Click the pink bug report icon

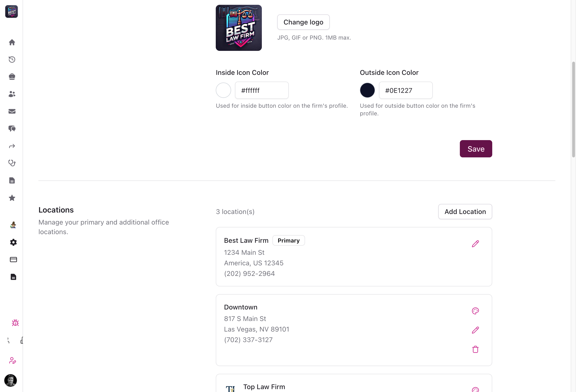[15, 323]
